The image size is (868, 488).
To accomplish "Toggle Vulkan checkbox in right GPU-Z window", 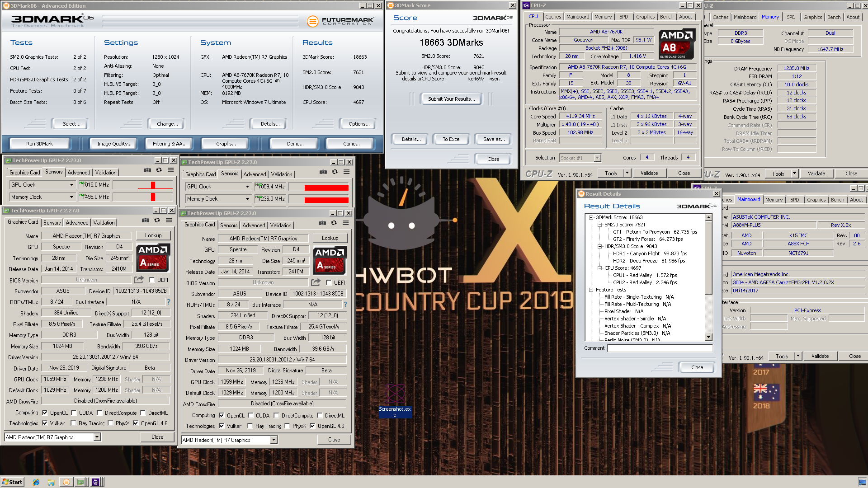I will [x=222, y=426].
